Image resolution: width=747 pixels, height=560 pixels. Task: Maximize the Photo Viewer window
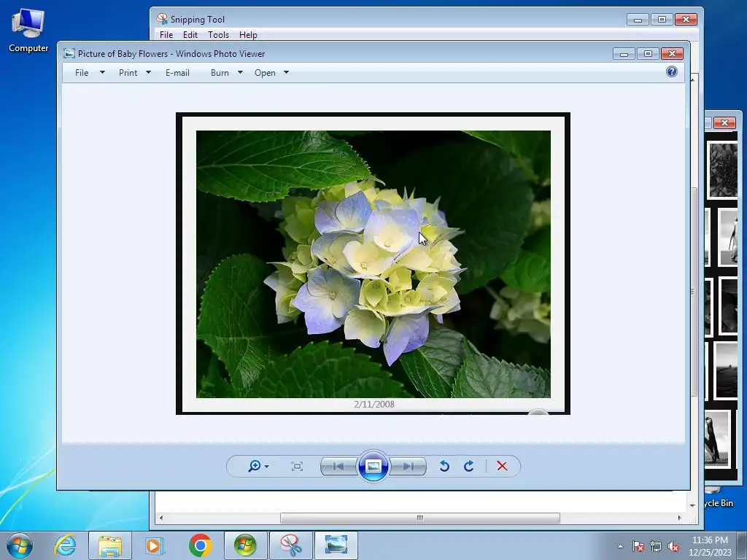click(648, 53)
